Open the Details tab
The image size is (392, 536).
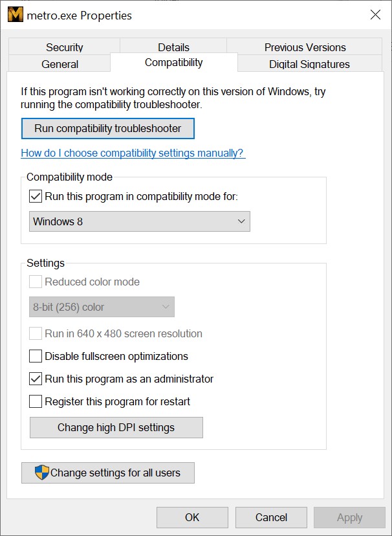tap(173, 47)
